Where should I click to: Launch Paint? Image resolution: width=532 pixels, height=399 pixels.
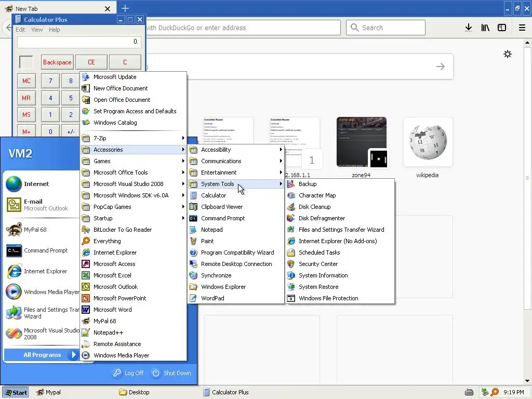click(x=236, y=241)
